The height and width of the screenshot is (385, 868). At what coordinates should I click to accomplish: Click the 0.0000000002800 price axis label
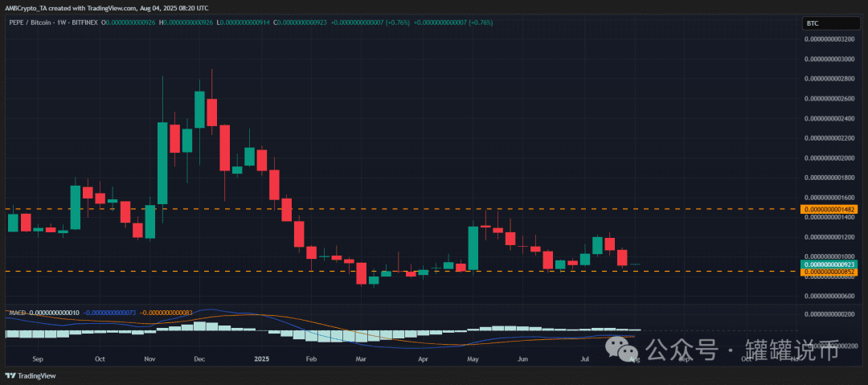(830, 79)
